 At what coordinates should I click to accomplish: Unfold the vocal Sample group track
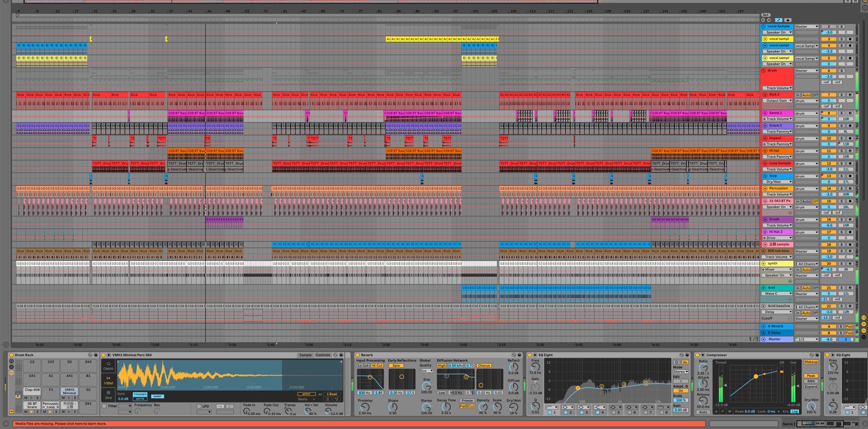pos(764,27)
